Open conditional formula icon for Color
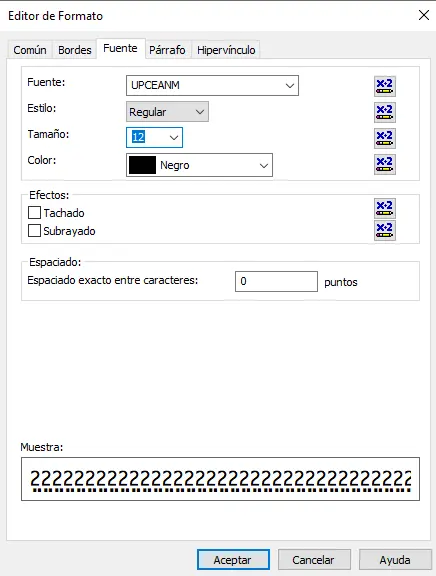 (385, 164)
